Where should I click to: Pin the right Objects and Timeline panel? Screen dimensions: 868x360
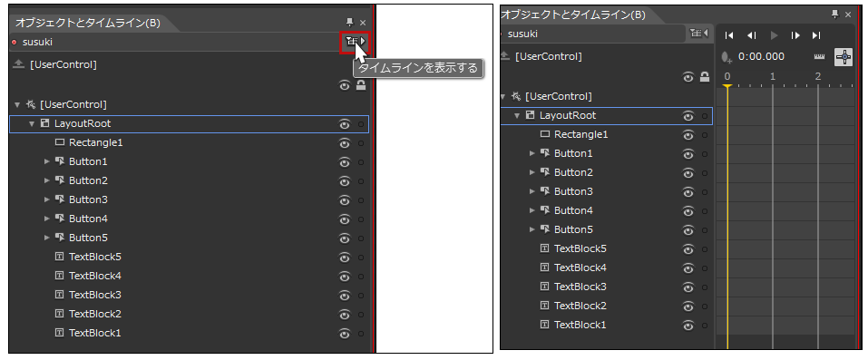pyautogui.click(x=834, y=15)
